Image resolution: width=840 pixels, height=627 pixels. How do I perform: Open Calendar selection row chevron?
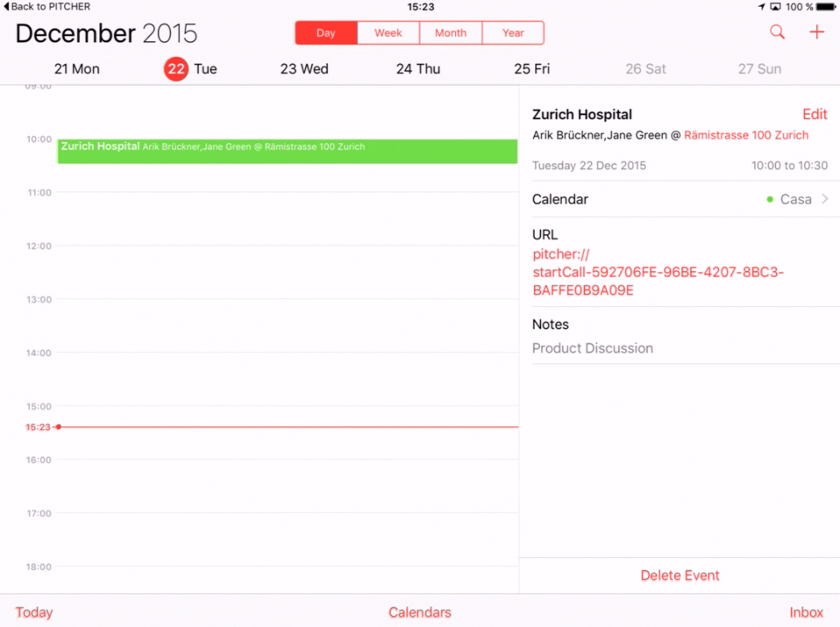[x=825, y=199]
